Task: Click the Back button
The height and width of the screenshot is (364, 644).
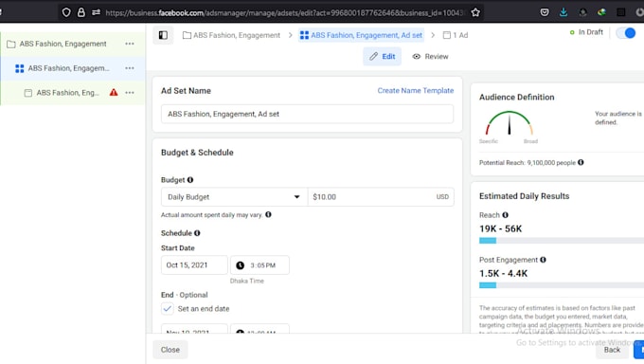Action: click(x=612, y=350)
